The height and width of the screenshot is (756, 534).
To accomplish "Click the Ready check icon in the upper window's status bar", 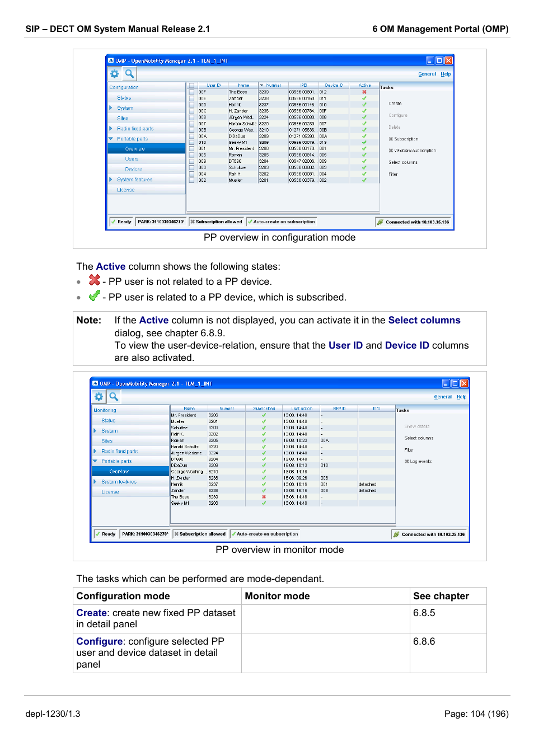I will pyautogui.click(x=114, y=222).
